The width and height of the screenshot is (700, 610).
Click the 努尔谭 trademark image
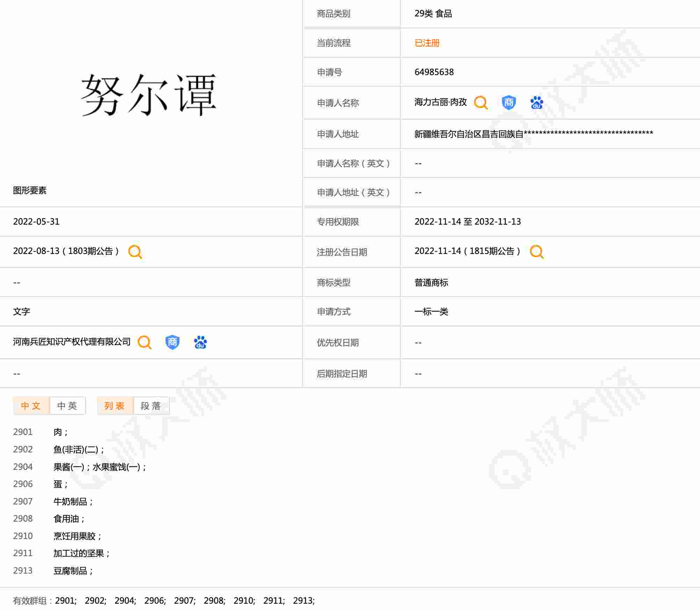tap(149, 95)
